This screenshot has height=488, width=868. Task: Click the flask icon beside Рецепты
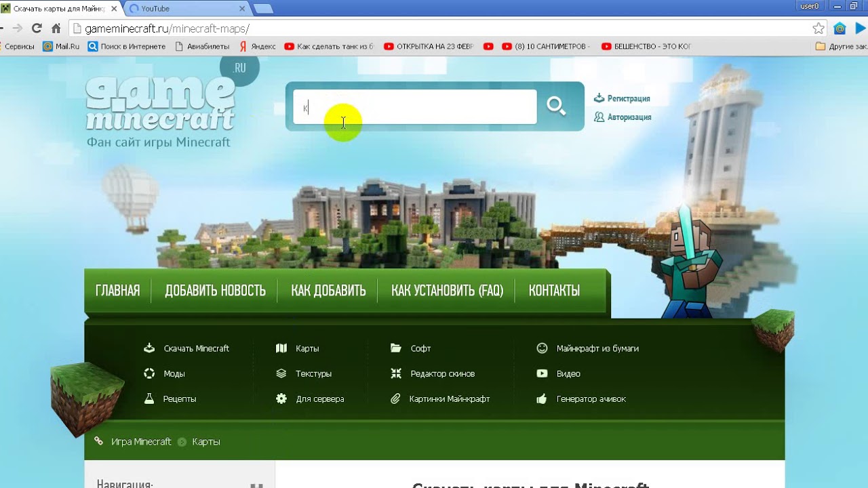(x=149, y=399)
